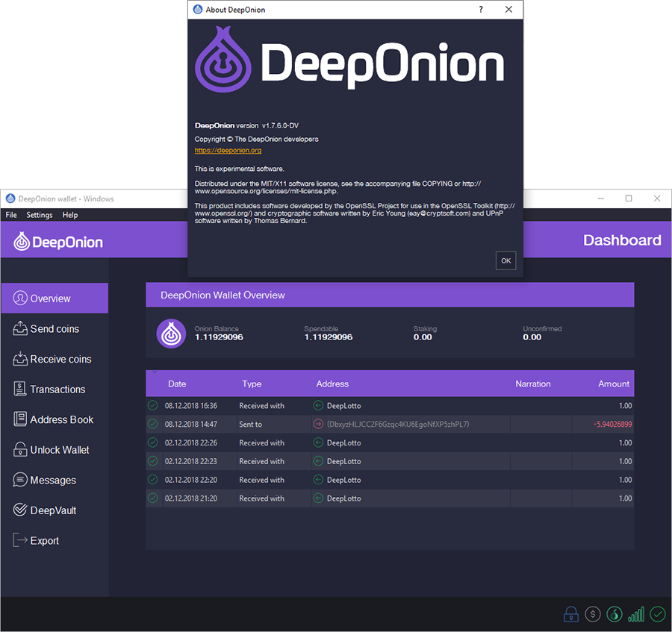Click the large onion logo in About dialog
672x632 pixels.
[x=223, y=60]
